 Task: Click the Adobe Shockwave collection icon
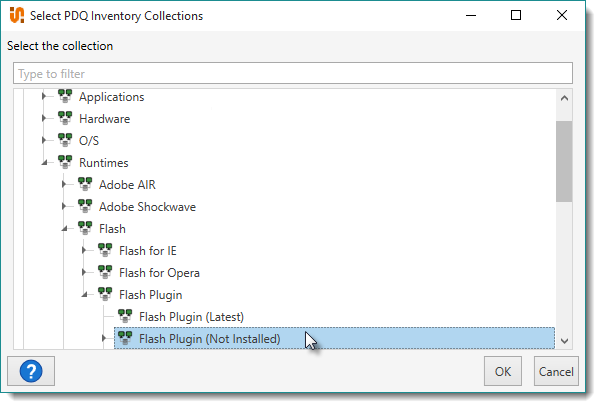click(85, 207)
